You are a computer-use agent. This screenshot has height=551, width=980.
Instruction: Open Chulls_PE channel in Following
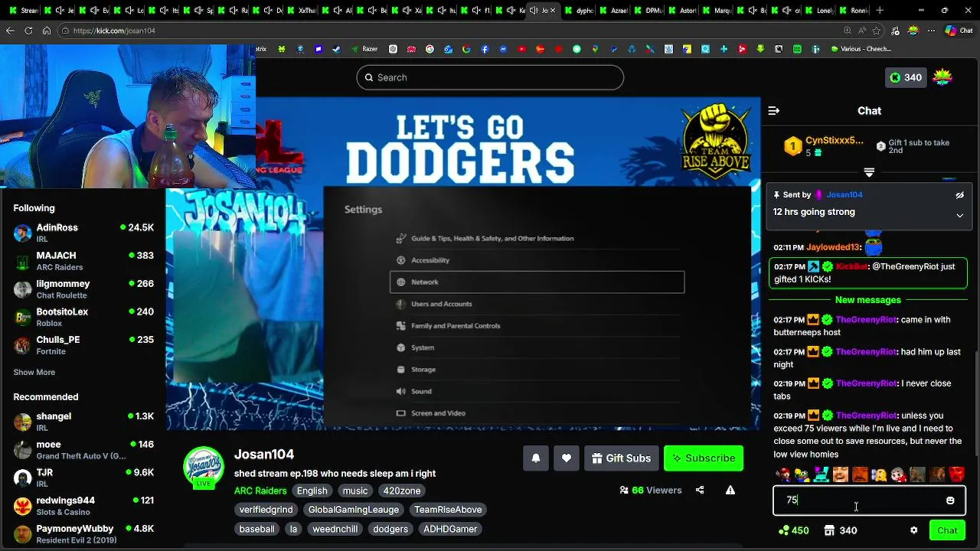[x=83, y=345]
